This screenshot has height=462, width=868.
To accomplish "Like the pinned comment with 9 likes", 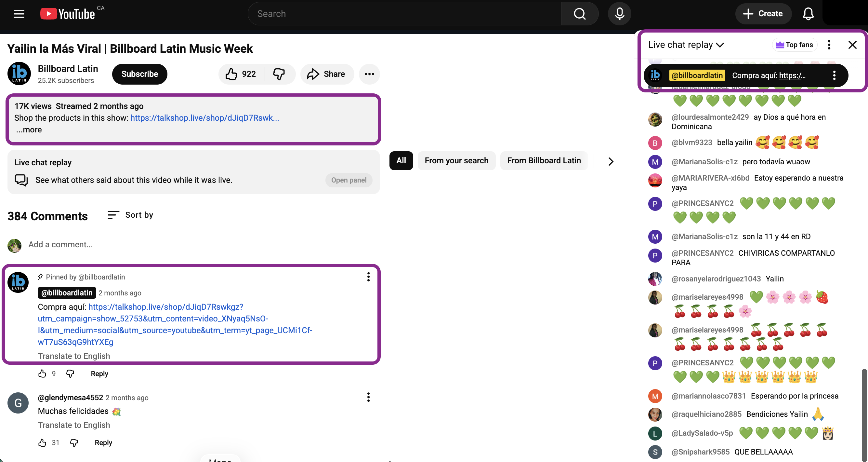I will tap(42, 374).
